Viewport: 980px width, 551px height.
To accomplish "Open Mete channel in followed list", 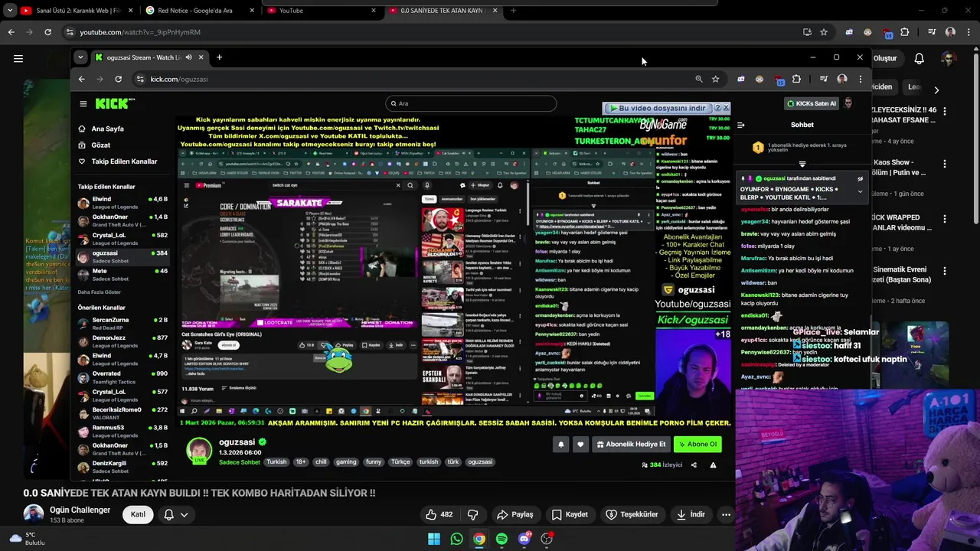I will click(x=122, y=274).
